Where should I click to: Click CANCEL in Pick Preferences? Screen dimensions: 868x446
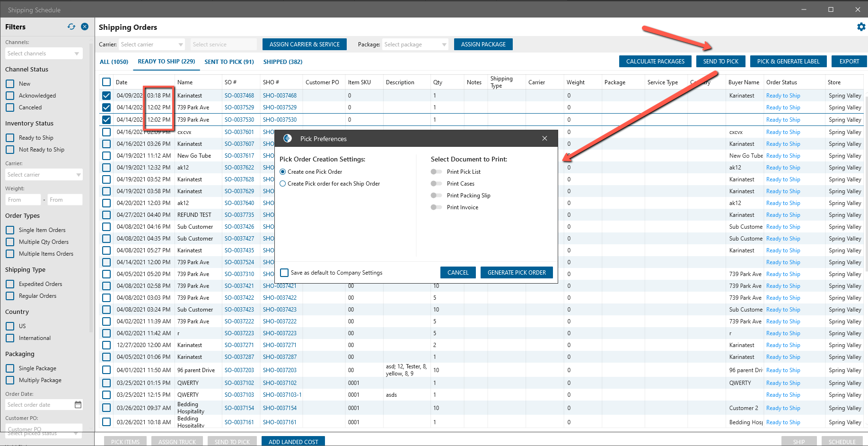point(458,273)
